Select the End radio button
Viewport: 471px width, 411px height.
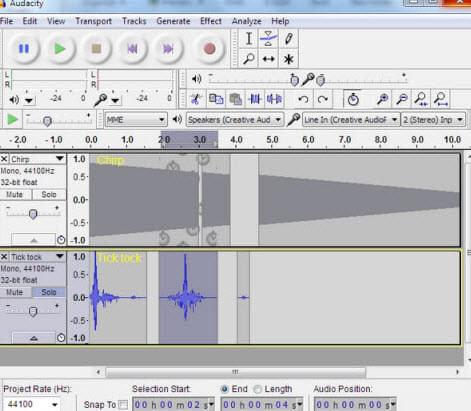pyautogui.click(x=224, y=389)
